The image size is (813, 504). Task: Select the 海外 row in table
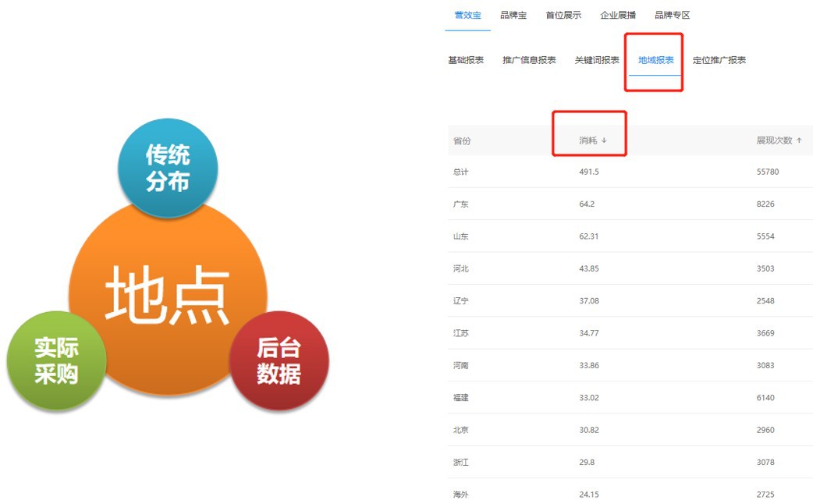[461, 495]
